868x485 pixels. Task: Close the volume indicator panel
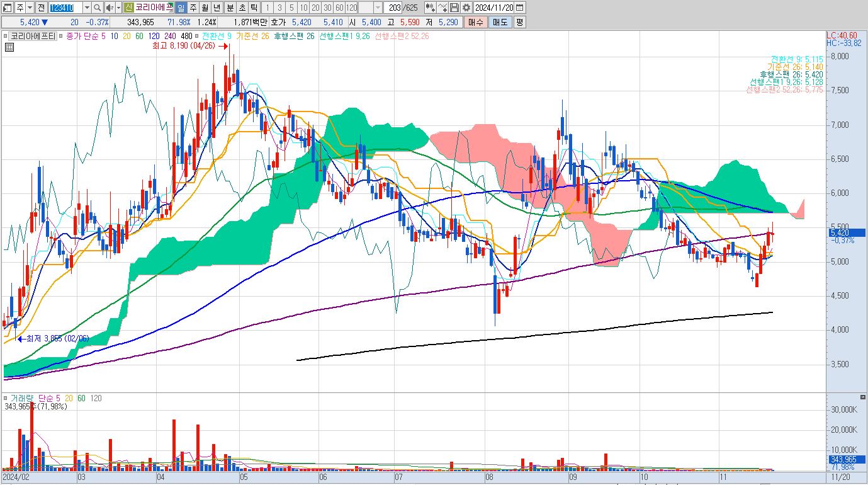click(862, 397)
